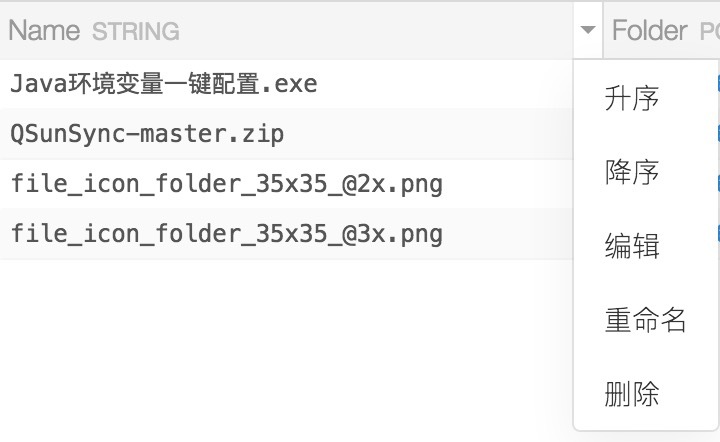Open the Name column dropdown arrow
This screenshot has height=442, width=720.
587,30
